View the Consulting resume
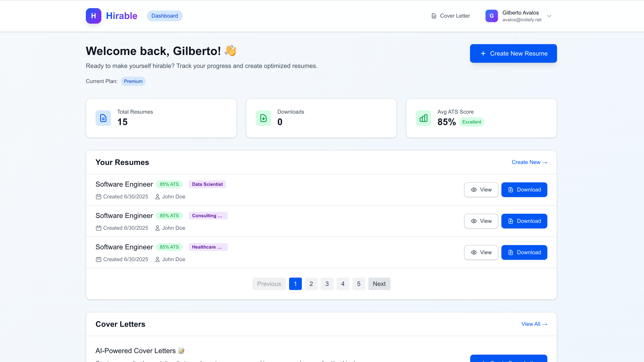 pos(481,221)
